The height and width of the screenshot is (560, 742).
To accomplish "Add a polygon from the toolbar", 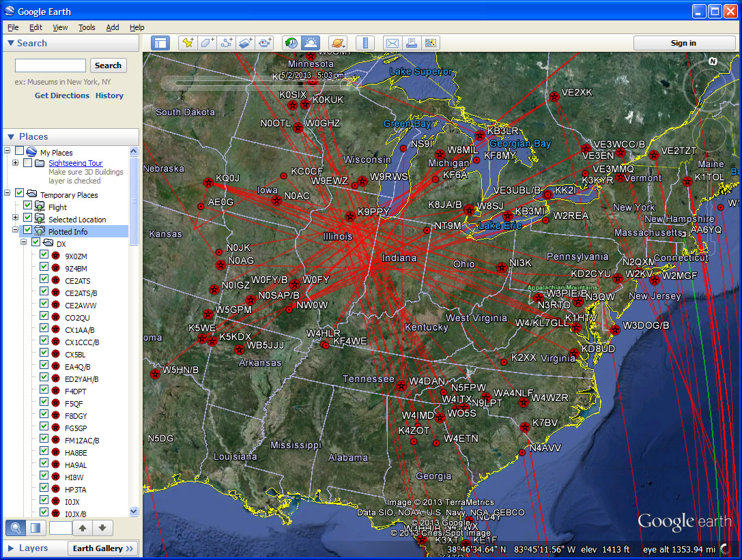I will [x=208, y=43].
